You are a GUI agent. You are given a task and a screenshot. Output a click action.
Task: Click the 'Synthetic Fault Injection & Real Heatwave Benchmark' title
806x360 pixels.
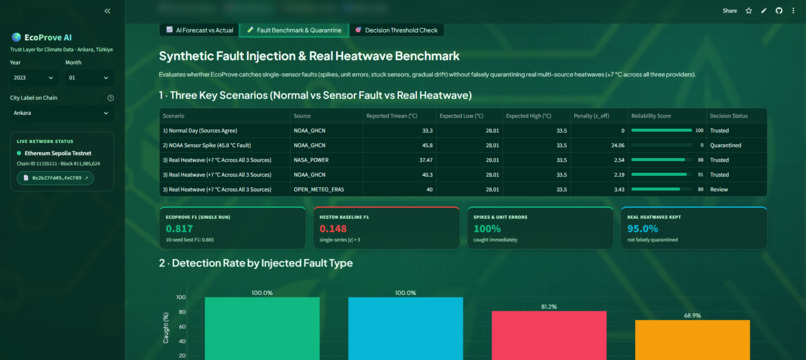pos(309,56)
